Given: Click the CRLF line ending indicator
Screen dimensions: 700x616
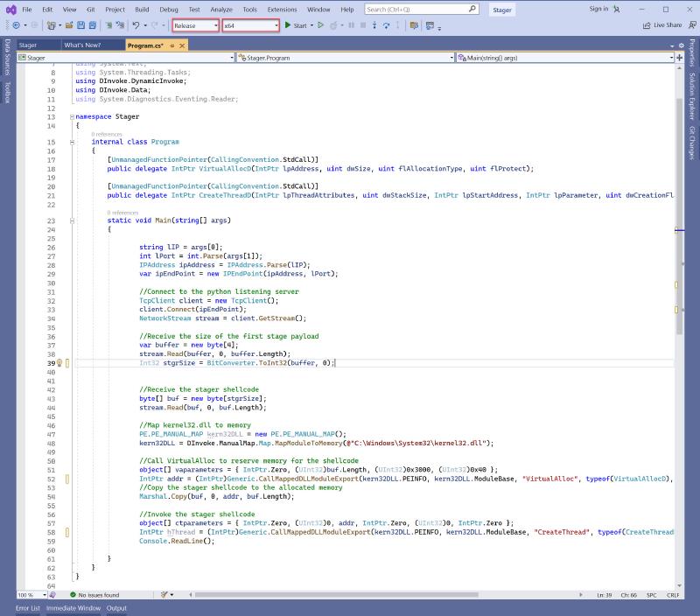Looking at the screenshot, I should point(673,595).
